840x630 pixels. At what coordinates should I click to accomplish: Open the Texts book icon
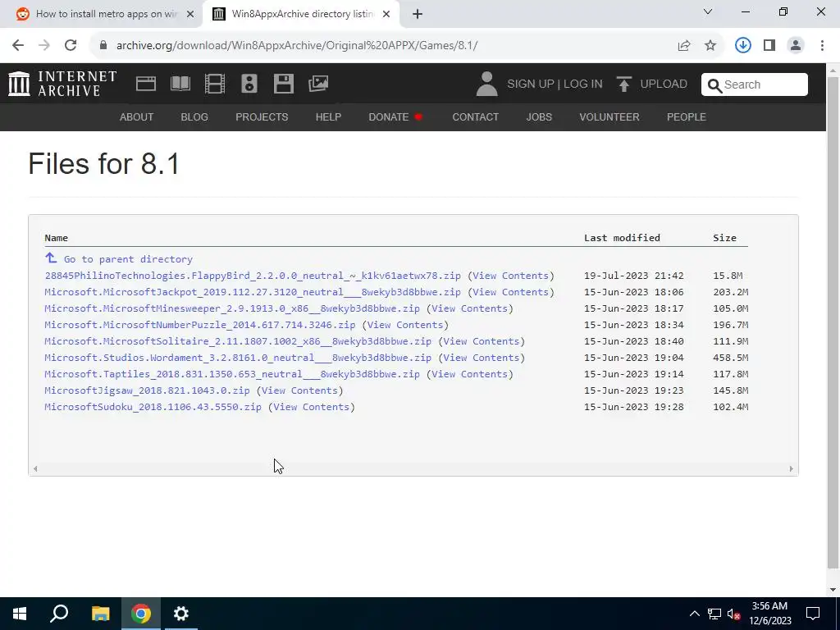point(180,84)
